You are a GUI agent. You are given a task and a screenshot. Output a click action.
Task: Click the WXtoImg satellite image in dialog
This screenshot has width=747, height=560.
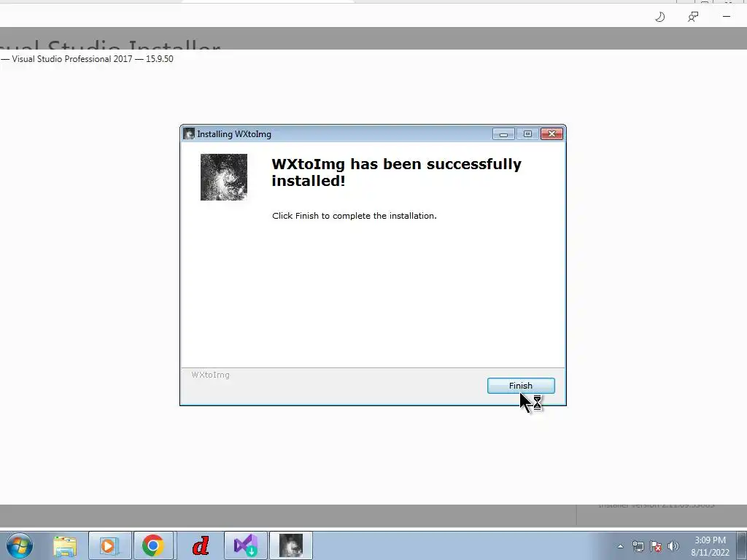pos(224,177)
